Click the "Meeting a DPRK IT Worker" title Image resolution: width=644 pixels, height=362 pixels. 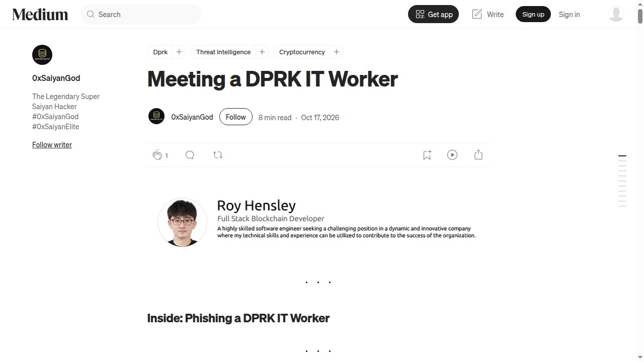point(273,79)
